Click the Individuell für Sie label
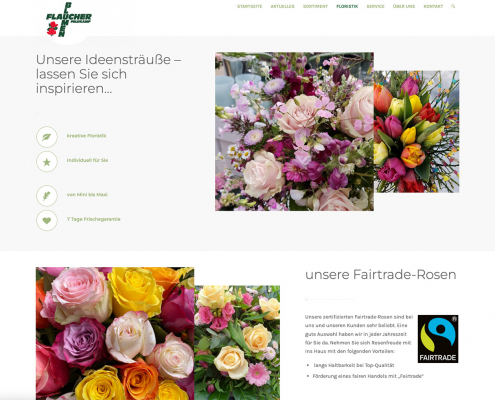The image size is (495, 400). (x=87, y=160)
